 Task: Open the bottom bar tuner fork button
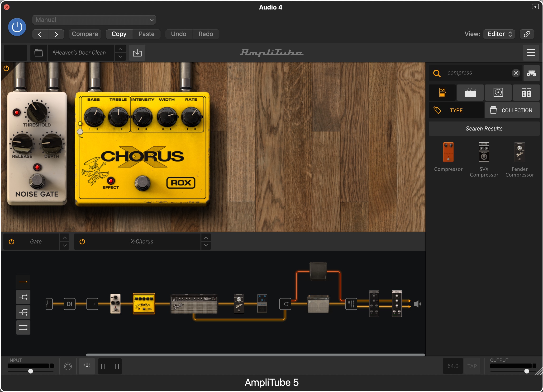[x=87, y=366]
